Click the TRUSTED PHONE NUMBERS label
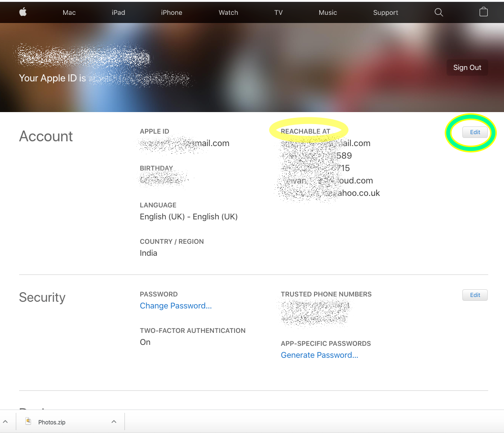The height and width of the screenshot is (433, 504). point(326,294)
